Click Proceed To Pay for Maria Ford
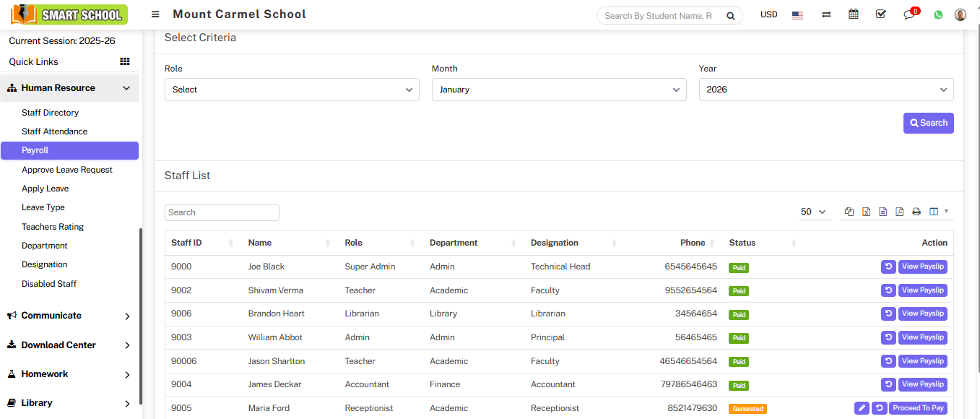 pos(918,408)
